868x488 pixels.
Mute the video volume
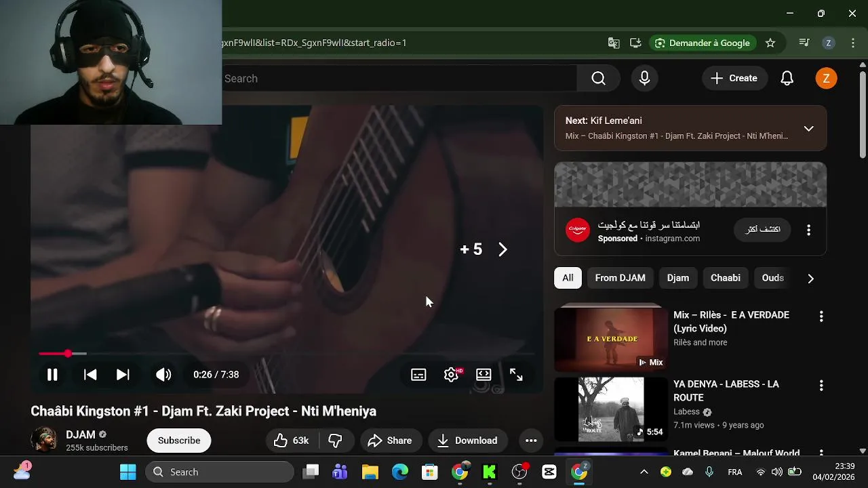point(163,374)
